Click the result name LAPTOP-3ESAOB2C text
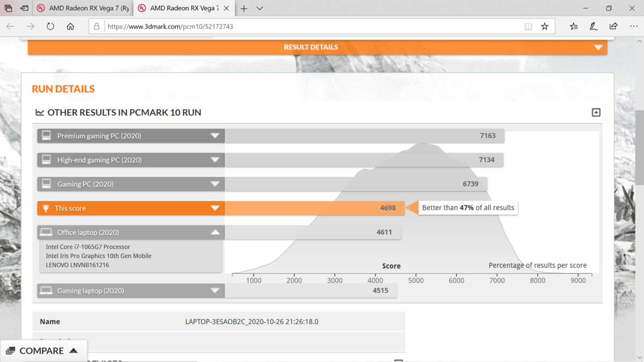 pos(252,322)
